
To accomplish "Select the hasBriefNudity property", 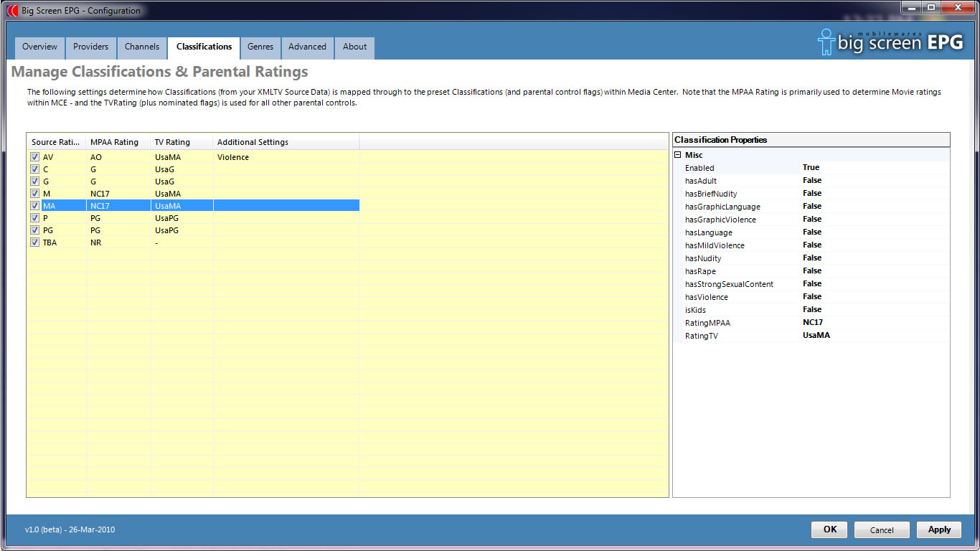I will point(811,194).
